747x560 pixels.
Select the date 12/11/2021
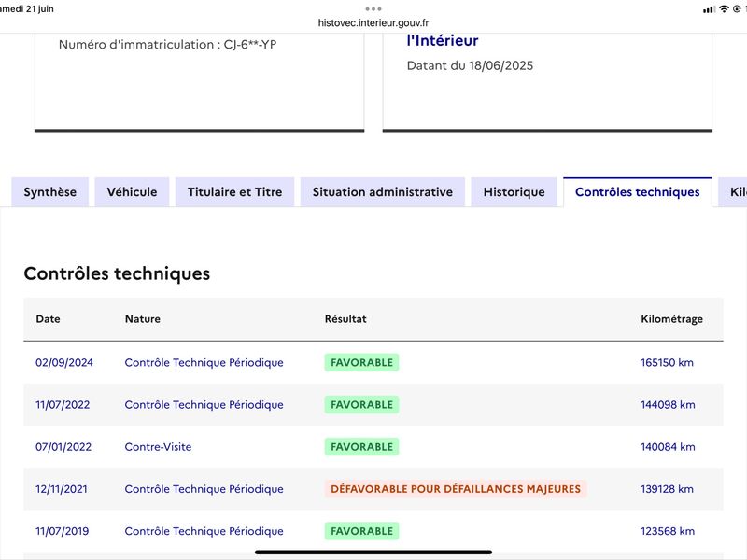pyautogui.click(x=62, y=489)
